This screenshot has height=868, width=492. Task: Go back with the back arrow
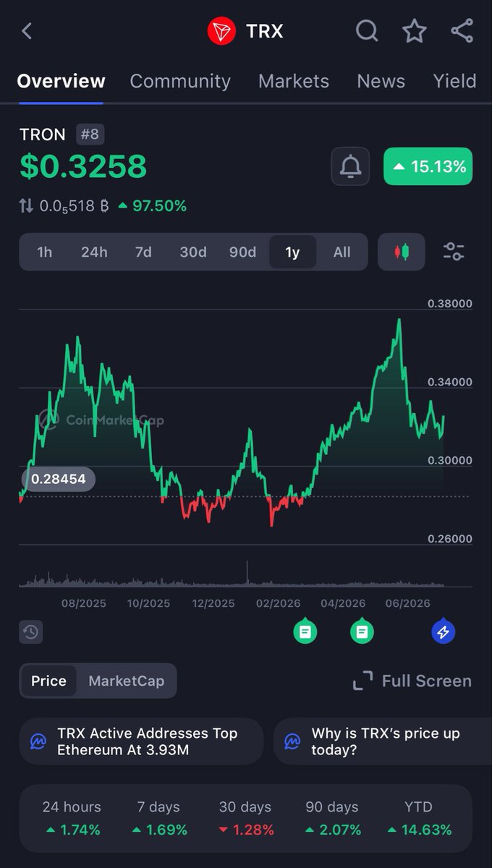coord(27,31)
